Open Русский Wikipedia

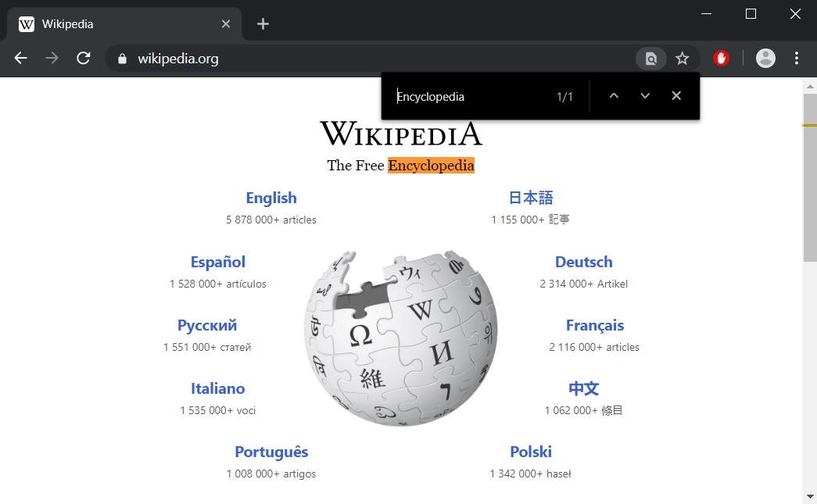[x=207, y=325]
